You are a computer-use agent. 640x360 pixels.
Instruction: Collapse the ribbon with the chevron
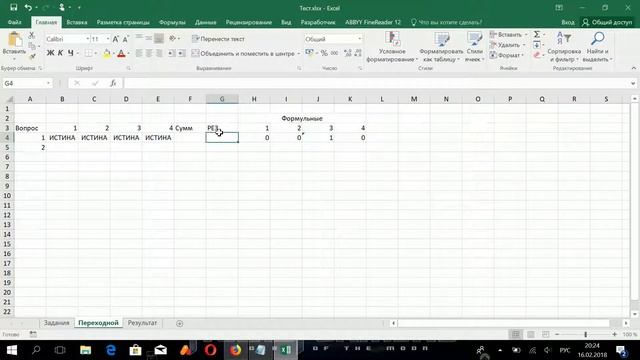pyautogui.click(x=634, y=68)
